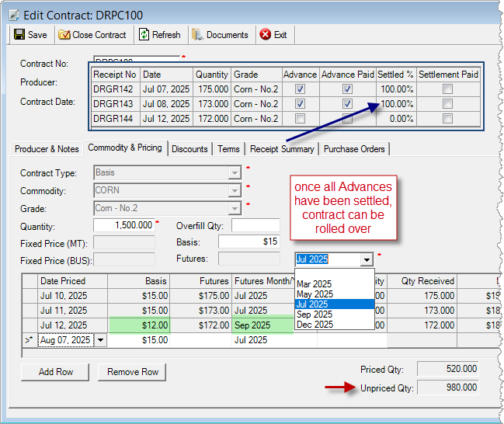Image resolution: width=504 pixels, height=424 pixels.
Task: Toggle Advance checkbox for receipt DRGR144
Action: (300, 119)
